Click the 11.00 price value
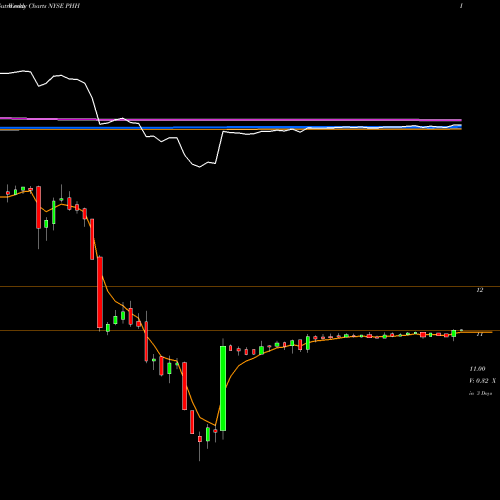The image size is (500, 500). click(477, 369)
